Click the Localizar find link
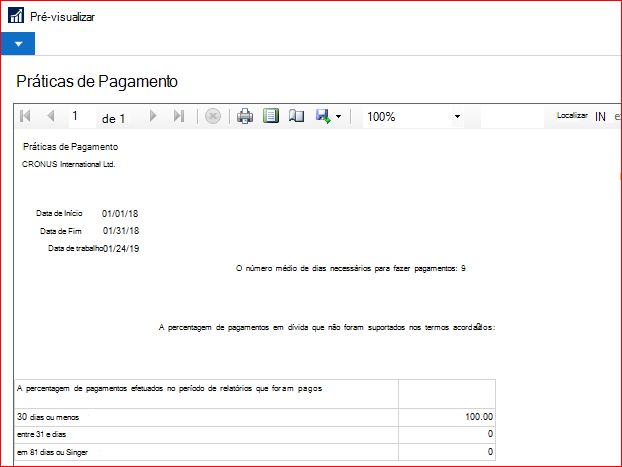 (x=572, y=115)
